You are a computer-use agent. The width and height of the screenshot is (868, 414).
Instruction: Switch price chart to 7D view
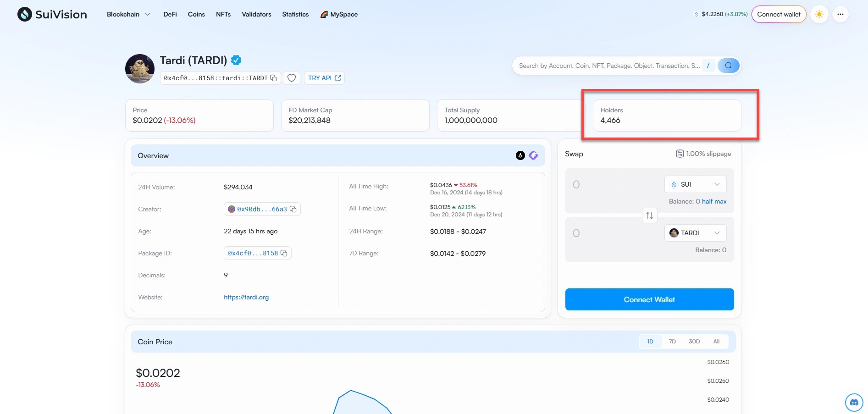[x=672, y=341]
